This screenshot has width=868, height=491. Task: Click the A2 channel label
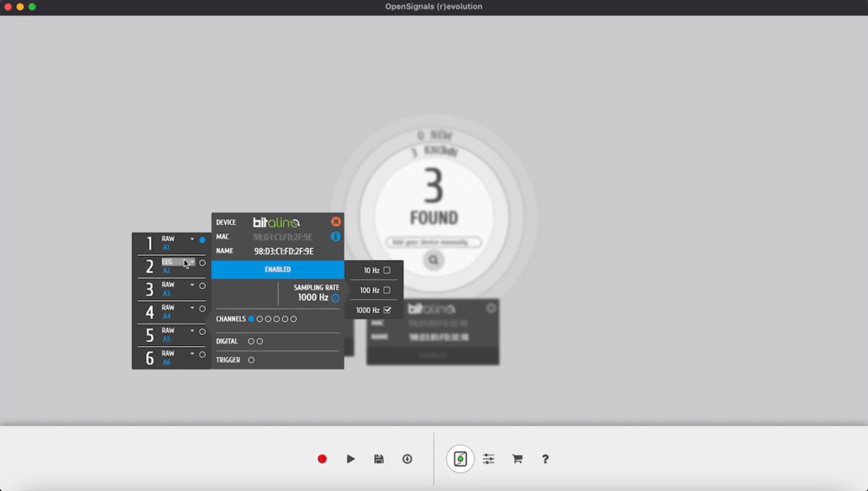(x=166, y=271)
